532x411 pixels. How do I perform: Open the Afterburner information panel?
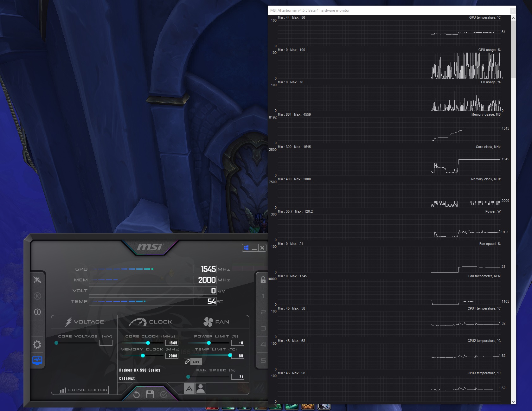(x=37, y=312)
